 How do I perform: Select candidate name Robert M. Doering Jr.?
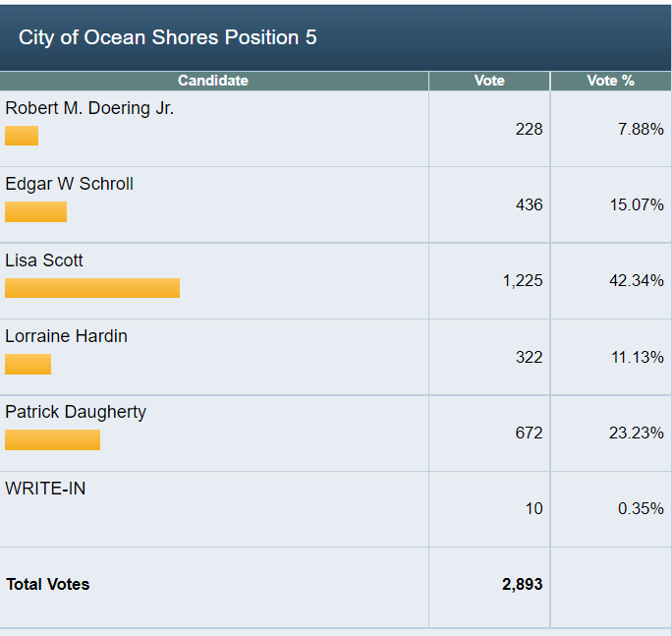pos(89,108)
